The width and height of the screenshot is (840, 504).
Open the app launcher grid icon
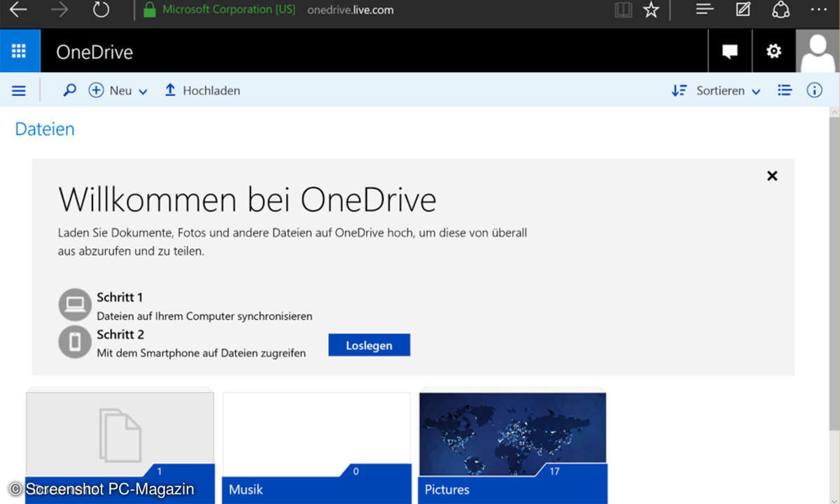click(20, 51)
